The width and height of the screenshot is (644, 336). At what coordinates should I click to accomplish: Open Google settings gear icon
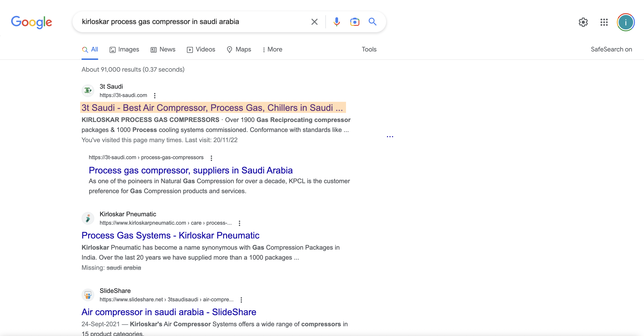tap(583, 22)
